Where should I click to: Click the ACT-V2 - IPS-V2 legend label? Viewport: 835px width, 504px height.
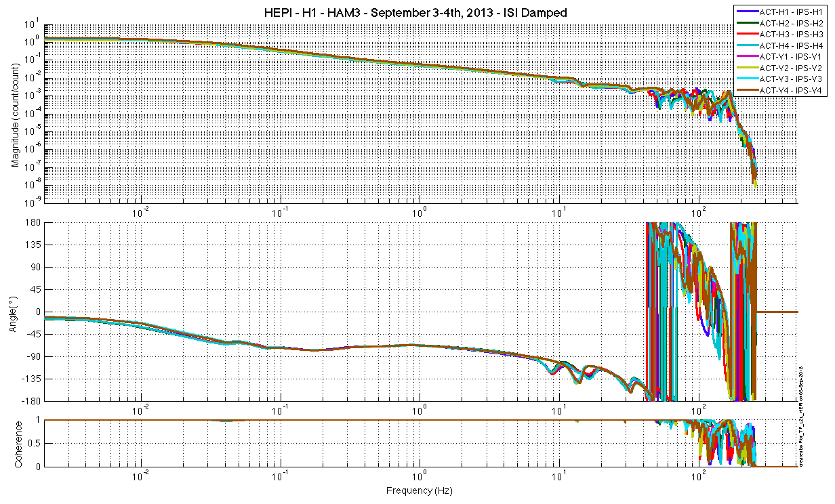(x=791, y=68)
